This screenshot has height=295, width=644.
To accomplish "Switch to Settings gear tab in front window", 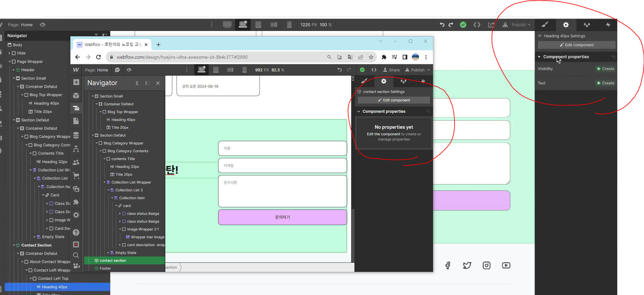I will [x=384, y=81].
